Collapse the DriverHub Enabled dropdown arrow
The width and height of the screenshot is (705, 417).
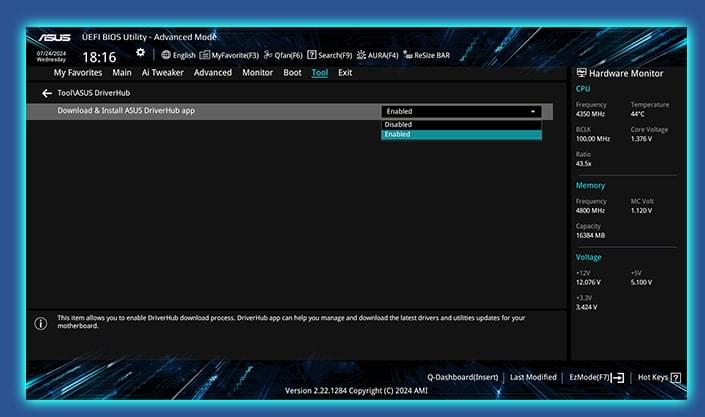click(x=533, y=111)
